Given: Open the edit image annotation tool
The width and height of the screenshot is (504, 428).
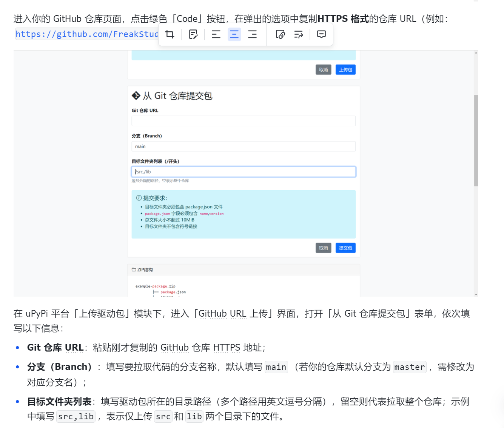Looking at the screenshot, I should [193, 35].
